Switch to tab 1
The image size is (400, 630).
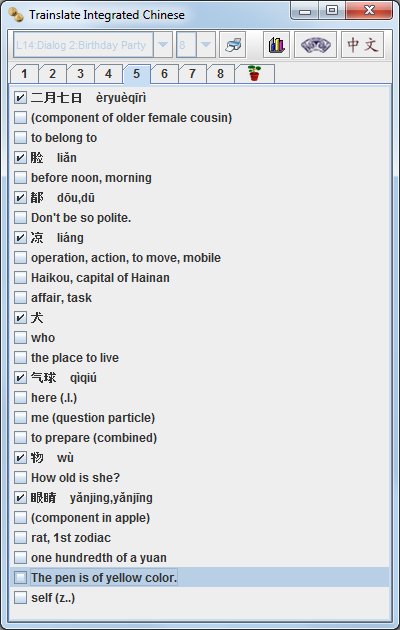pos(24,74)
